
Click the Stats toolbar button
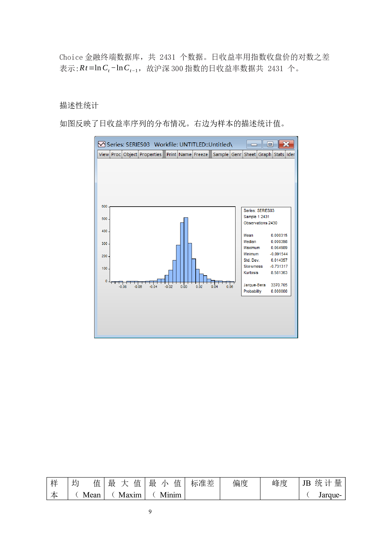point(279,154)
